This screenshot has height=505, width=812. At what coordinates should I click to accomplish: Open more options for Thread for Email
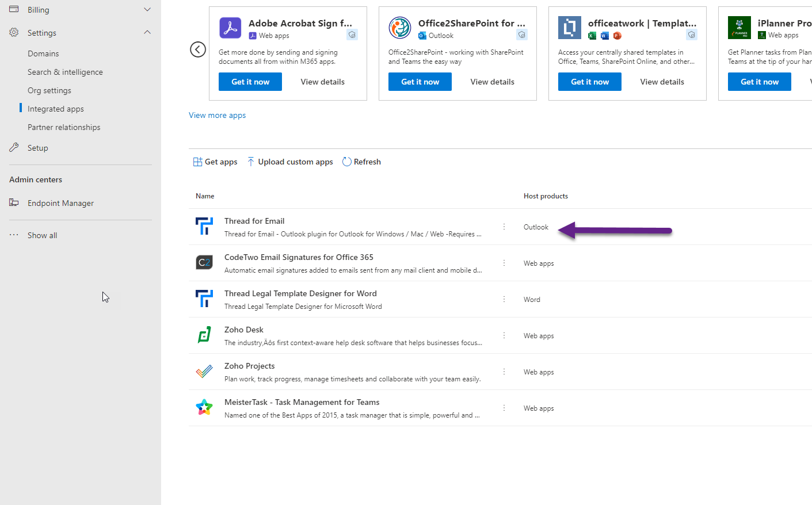point(504,227)
